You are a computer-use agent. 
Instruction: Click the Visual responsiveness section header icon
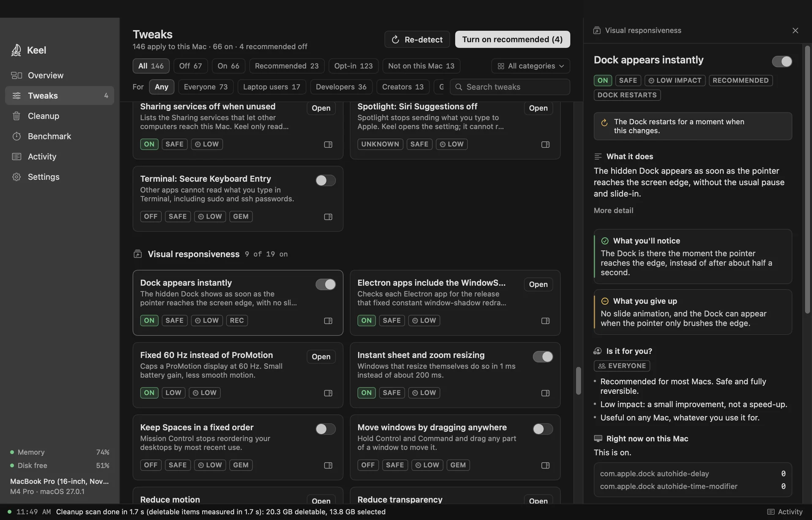click(137, 254)
